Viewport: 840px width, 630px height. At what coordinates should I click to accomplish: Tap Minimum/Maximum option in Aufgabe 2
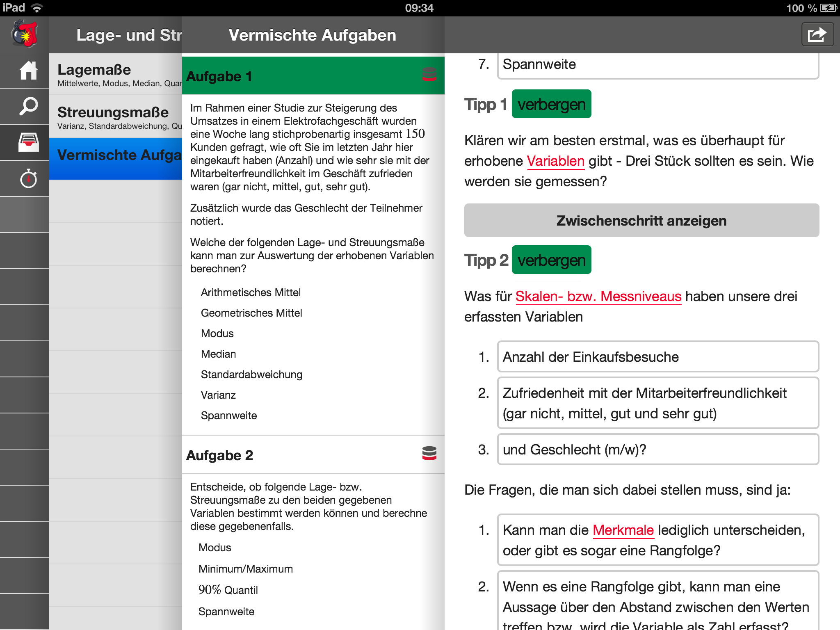(x=245, y=569)
